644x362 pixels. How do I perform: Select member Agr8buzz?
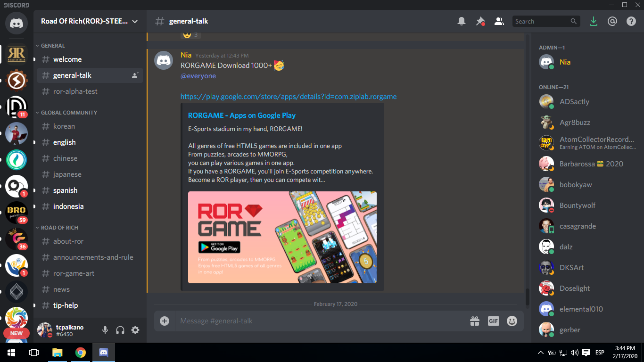(586, 123)
